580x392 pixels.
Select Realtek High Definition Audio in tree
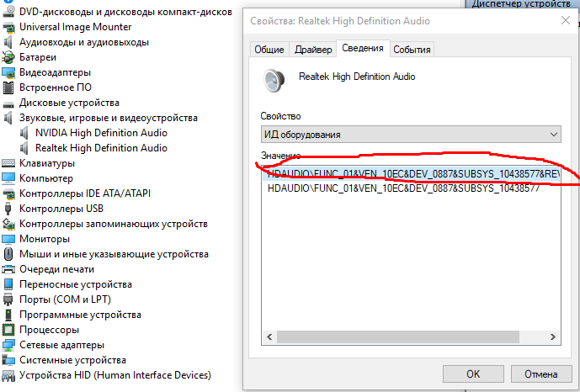[101, 148]
